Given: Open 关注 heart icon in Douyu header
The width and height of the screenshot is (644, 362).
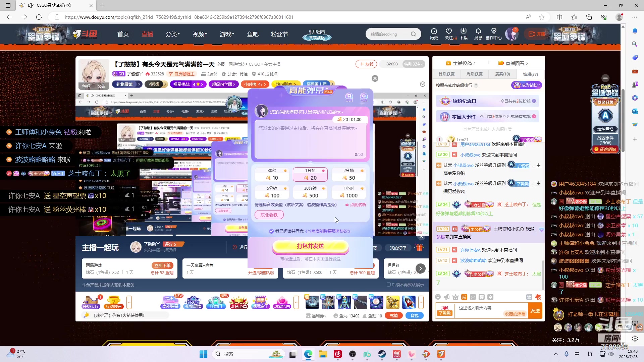Looking at the screenshot, I should (449, 34).
